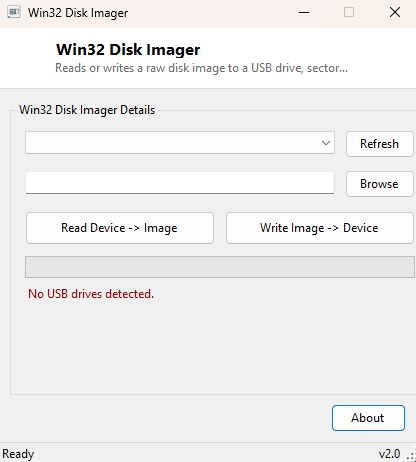
Task: Click the 'No USB drives detected.' message
Action: pyautogui.click(x=91, y=294)
